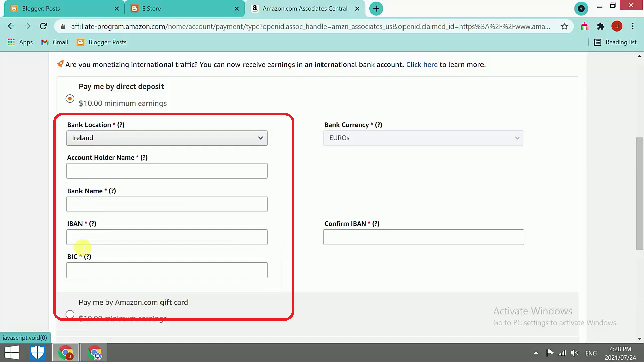Show hidden system tray icons
This screenshot has height=362, width=644.
point(536,353)
